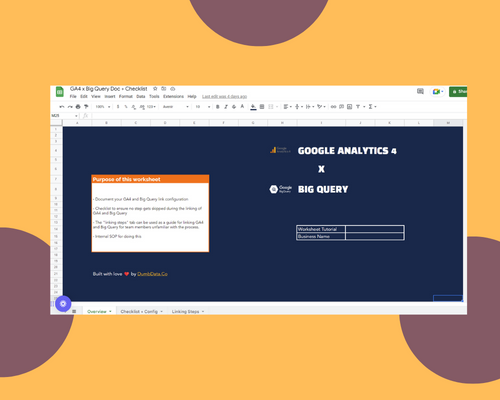Click the Last edit history link
Viewport: 500px width, 400px height.
coord(224,96)
